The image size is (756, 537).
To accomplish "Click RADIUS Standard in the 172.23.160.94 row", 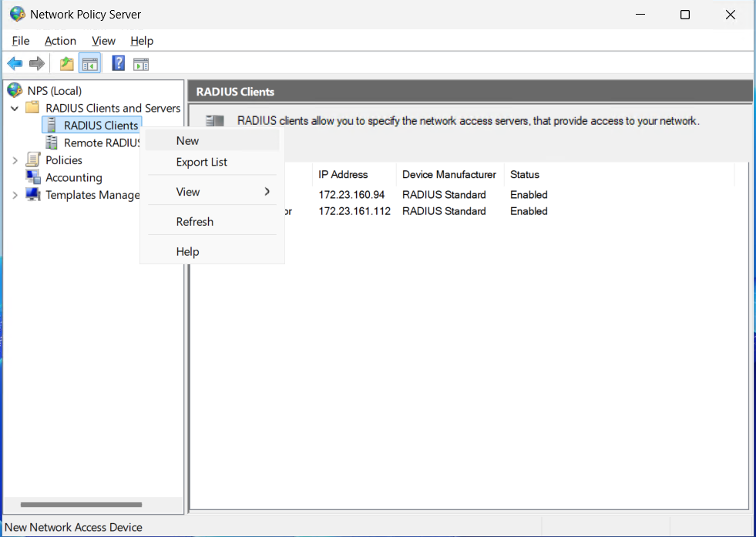I will 444,195.
